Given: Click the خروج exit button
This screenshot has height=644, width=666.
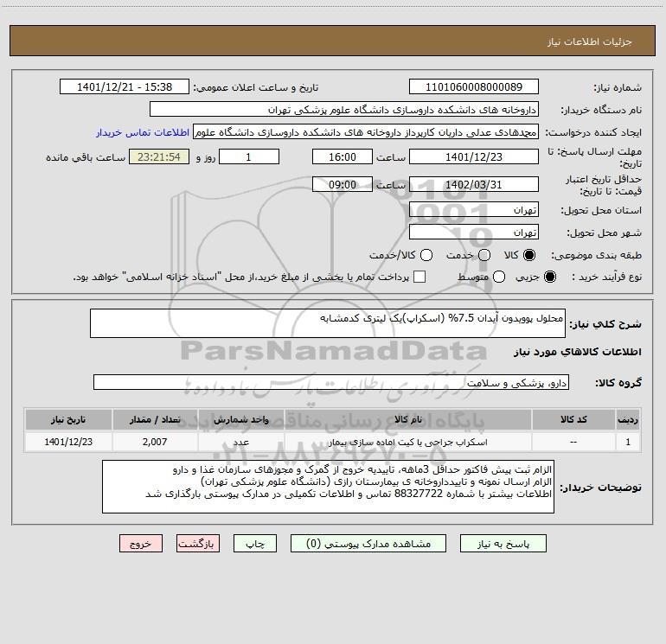Looking at the screenshot, I should point(141,544).
